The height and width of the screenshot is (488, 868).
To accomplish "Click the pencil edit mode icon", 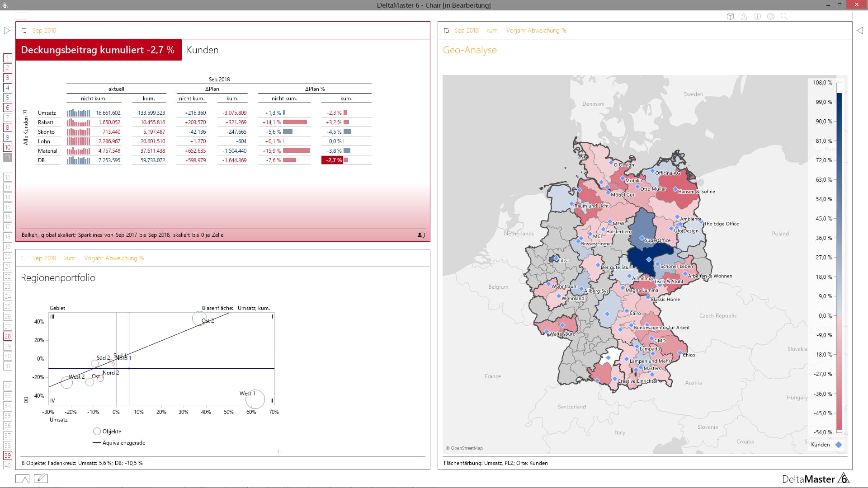I will coord(41,478).
